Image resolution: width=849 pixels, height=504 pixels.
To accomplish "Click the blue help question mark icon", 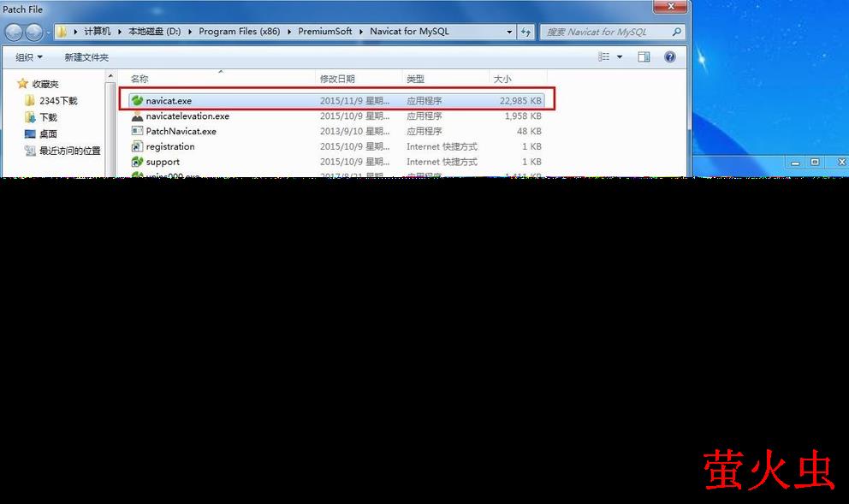I will (670, 57).
